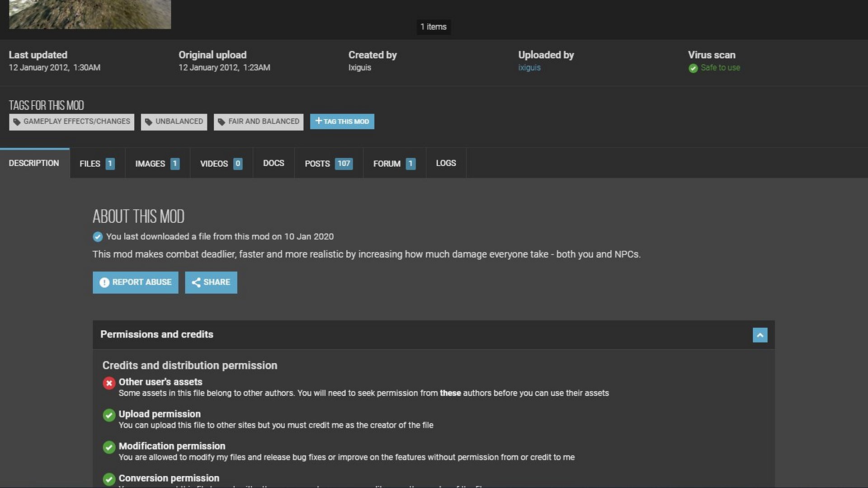Viewport: 868px width, 488px height.
Task: Click the tag icon on Gameplay Effects/Changes
Action: click(x=17, y=122)
